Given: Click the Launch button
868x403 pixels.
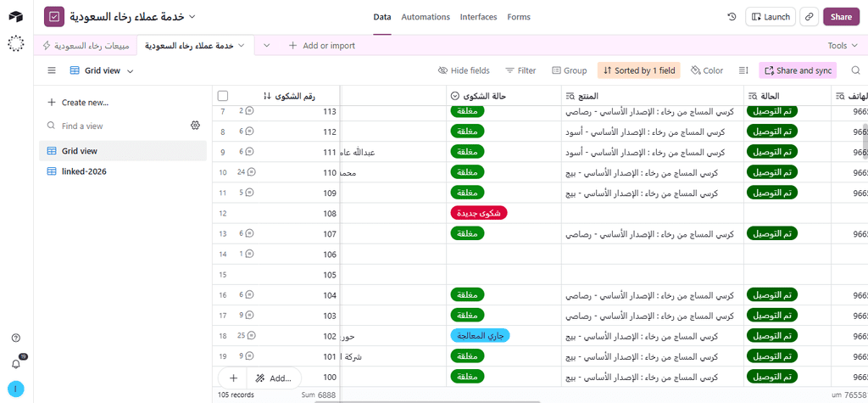Looking at the screenshot, I should click(x=771, y=17).
